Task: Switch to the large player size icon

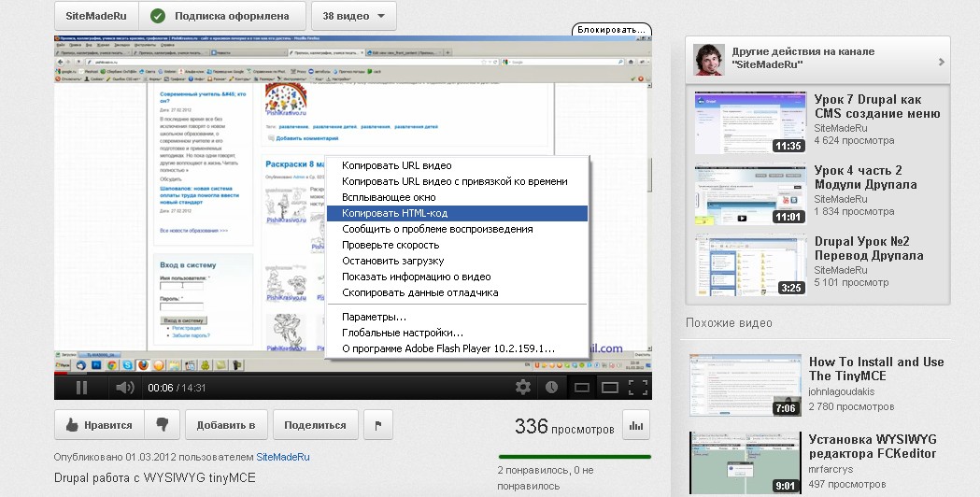Action: coord(609,389)
